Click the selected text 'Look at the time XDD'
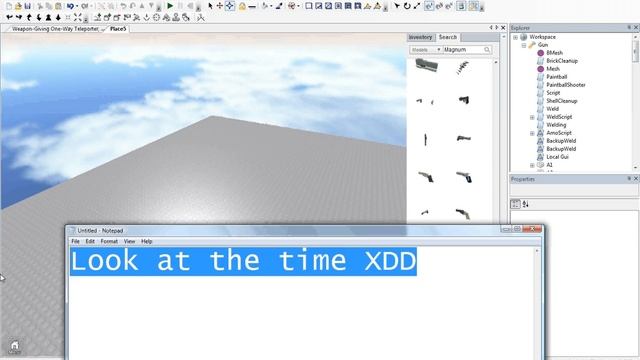Image resolution: width=640 pixels, height=360 pixels. [x=243, y=261]
